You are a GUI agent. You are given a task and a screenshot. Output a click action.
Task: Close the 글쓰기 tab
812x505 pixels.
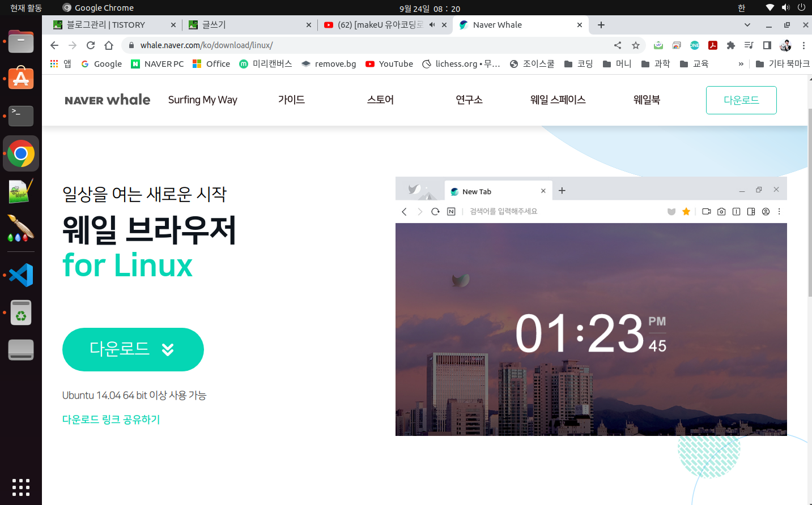[309, 25]
